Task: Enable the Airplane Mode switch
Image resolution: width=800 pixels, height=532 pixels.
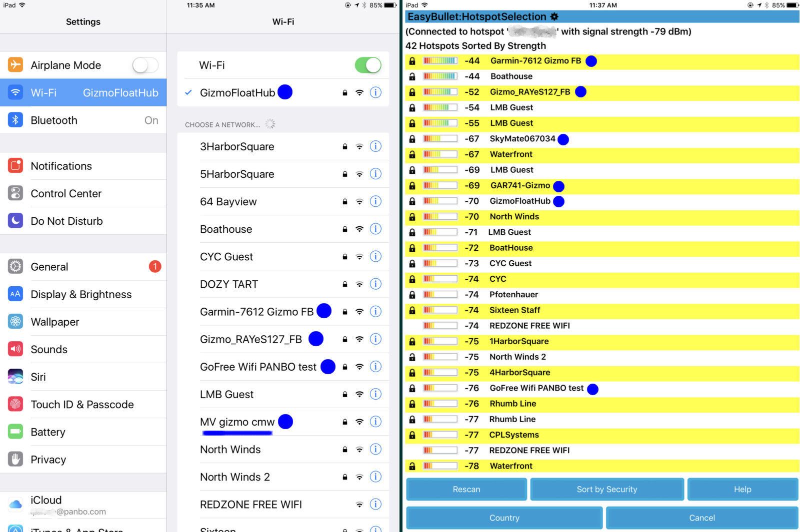Action: pos(145,65)
